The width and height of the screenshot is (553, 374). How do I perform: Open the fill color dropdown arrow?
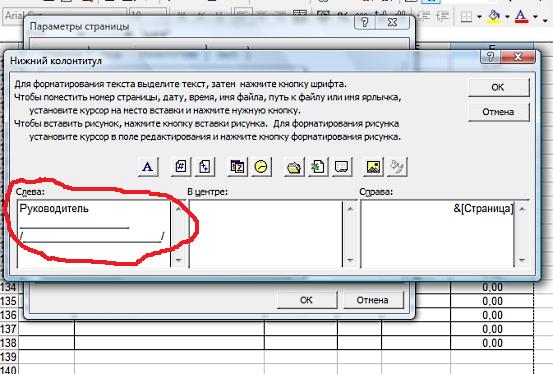[508, 17]
